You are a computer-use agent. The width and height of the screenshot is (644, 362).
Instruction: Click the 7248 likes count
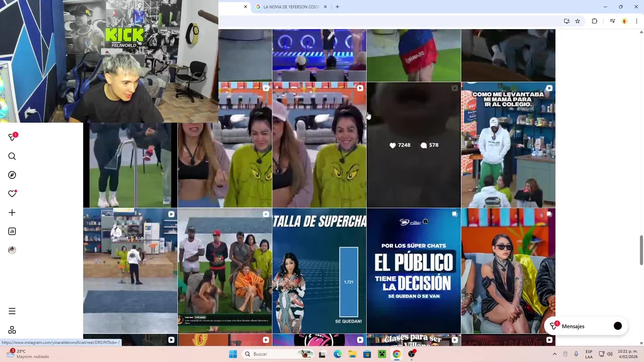[400, 145]
